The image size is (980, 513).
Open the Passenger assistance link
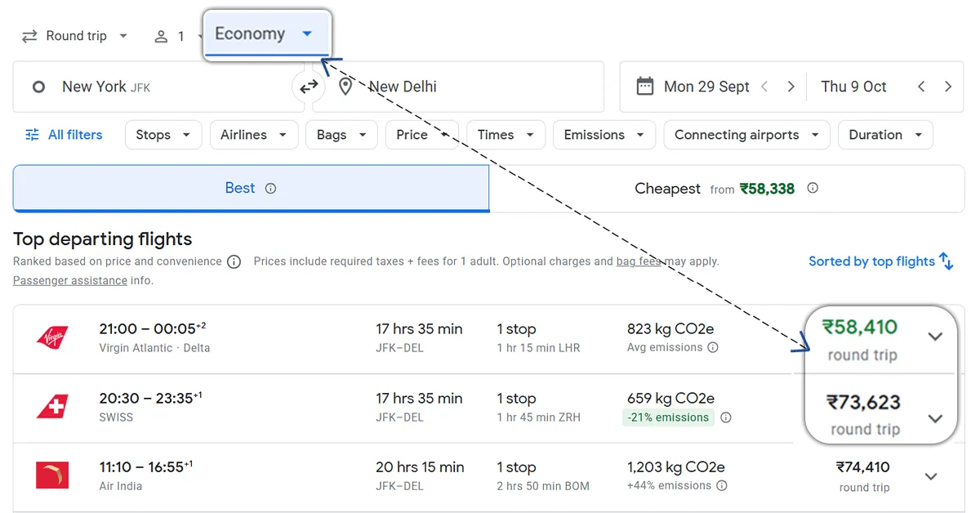(x=69, y=281)
